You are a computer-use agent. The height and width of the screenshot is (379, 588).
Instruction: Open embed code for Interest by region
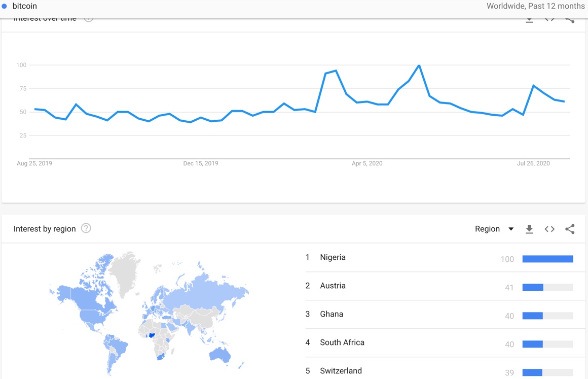click(549, 229)
